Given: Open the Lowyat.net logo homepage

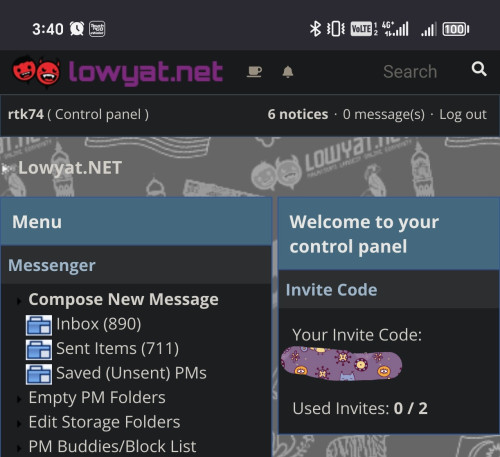Looking at the screenshot, I should click(x=118, y=72).
